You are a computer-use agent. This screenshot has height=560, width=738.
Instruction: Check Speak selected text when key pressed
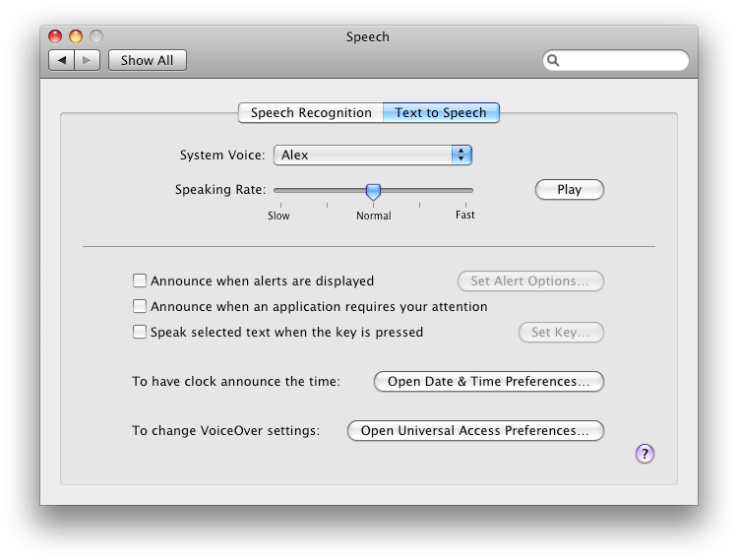click(x=140, y=332)
